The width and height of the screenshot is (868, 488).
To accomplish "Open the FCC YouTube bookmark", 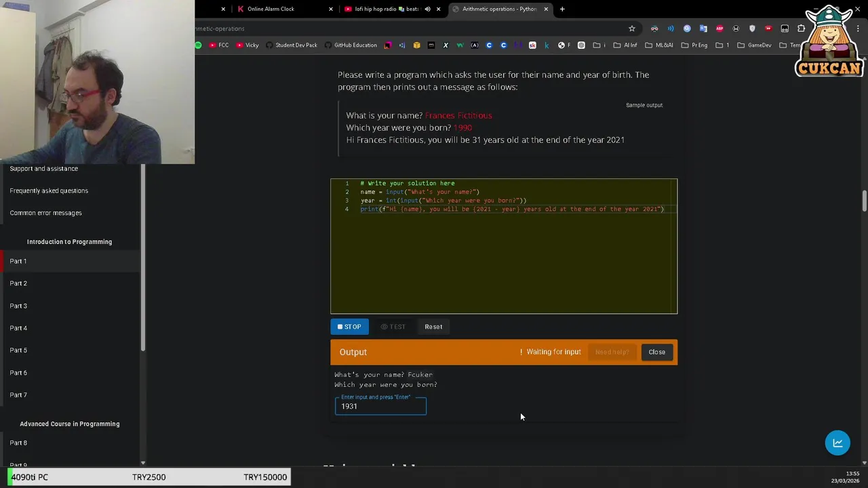I will click(218, 45).
